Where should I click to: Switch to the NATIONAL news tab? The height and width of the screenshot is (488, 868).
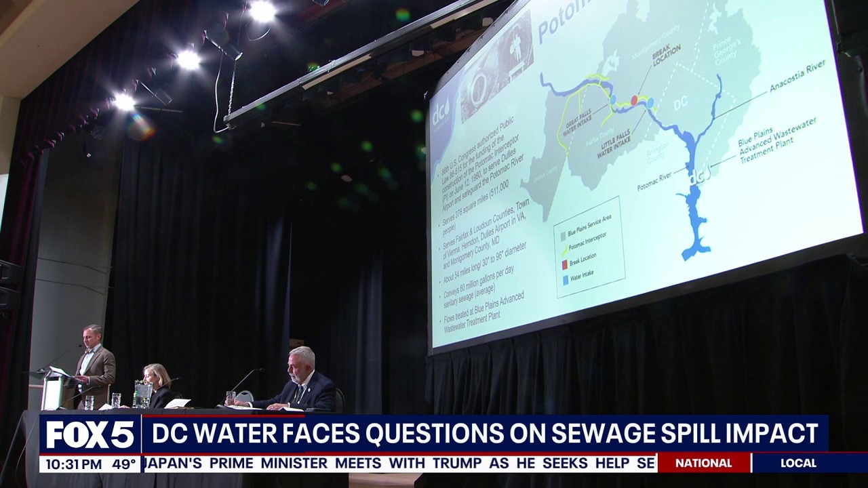(704, 463)
